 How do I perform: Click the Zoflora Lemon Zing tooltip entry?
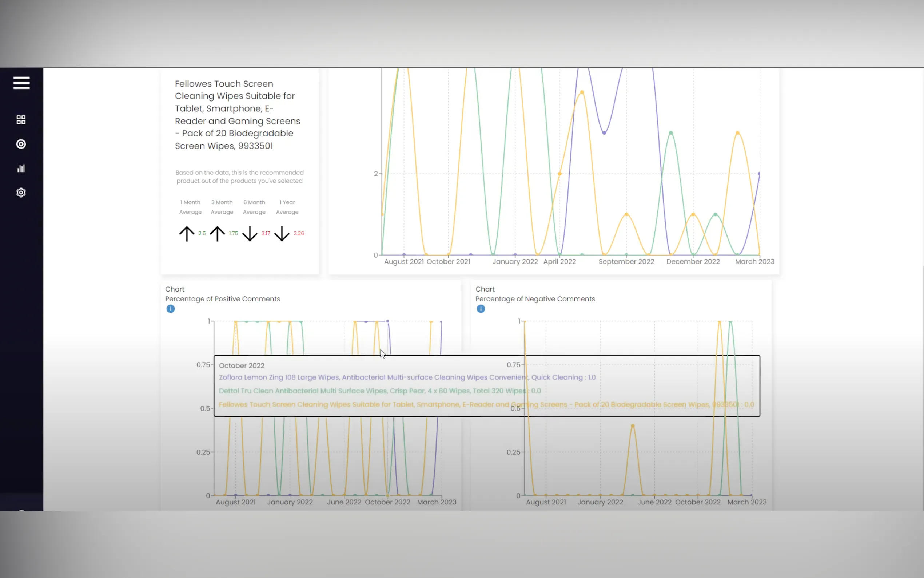[x=407, y=377]
